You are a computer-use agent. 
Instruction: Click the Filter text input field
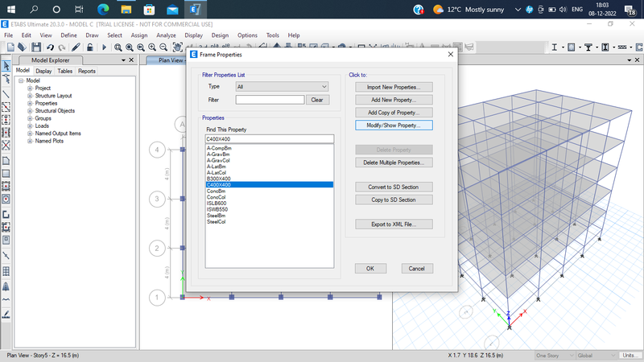click(270, 100)
